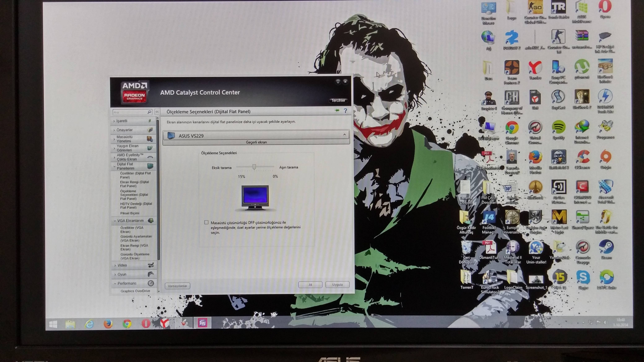Viewport: 644px width, 362px height.
Task: Click the Uygula apply button
Action: tap(337, 285)
